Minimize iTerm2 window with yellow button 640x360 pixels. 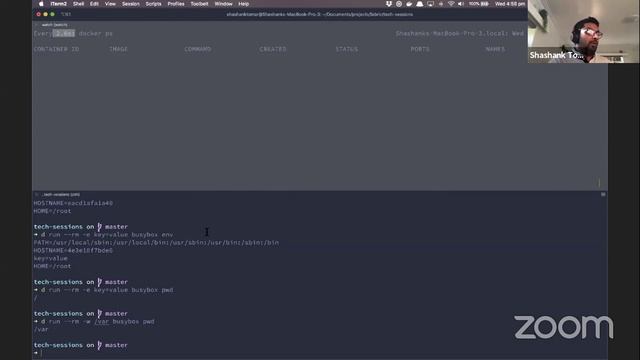pyautogui.click(x=45, y=14)
